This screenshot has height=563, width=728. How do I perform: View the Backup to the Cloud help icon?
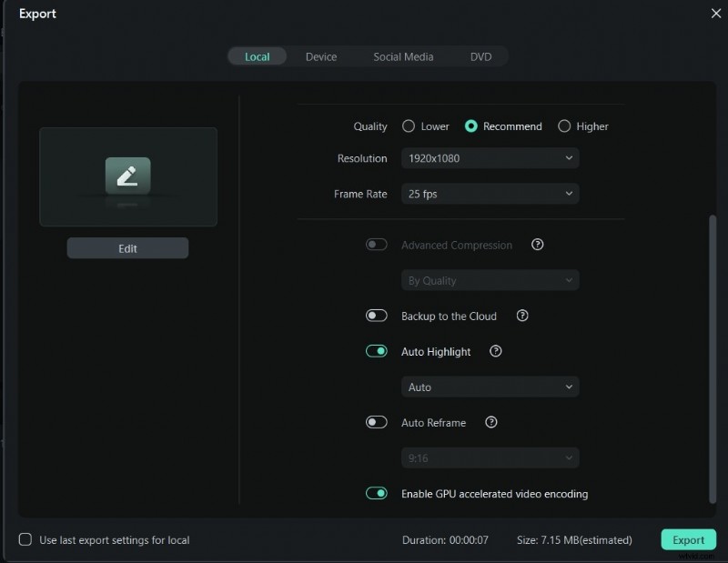click(x=521, y=316)
